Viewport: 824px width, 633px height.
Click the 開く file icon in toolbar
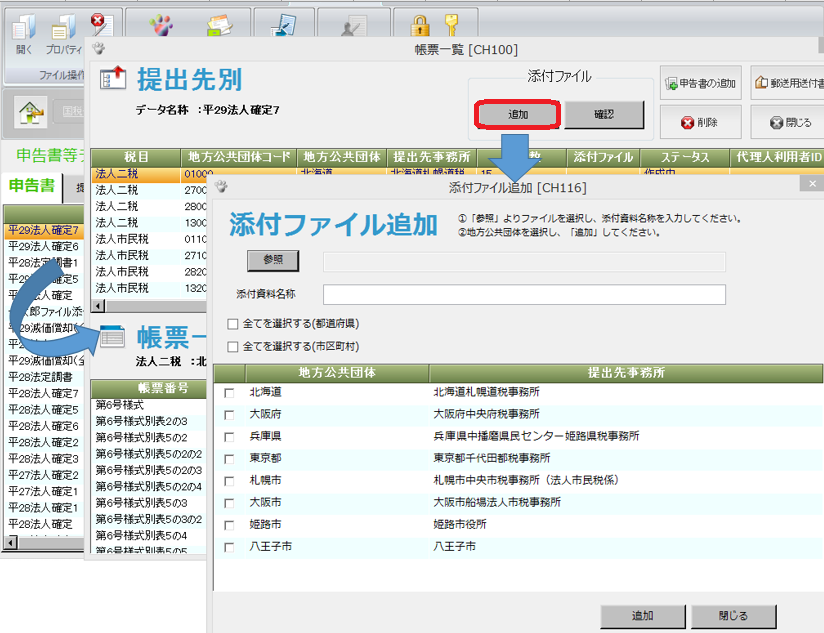(24, 26)
